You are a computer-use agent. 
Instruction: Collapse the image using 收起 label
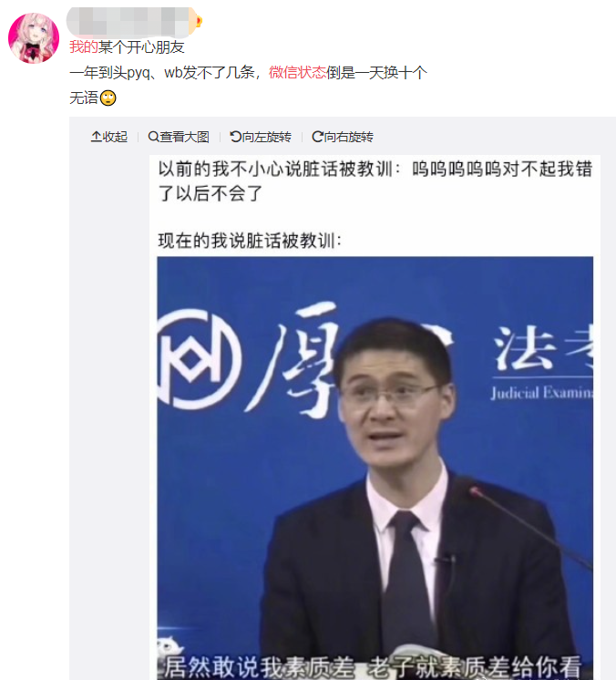[x=115, y=137]
